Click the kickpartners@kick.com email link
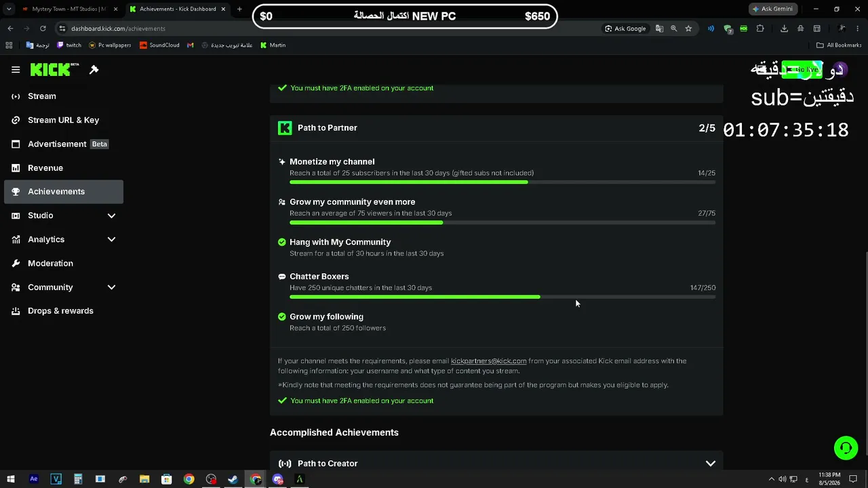The width and height of the screenshot is (868, 488). (488, 361)
